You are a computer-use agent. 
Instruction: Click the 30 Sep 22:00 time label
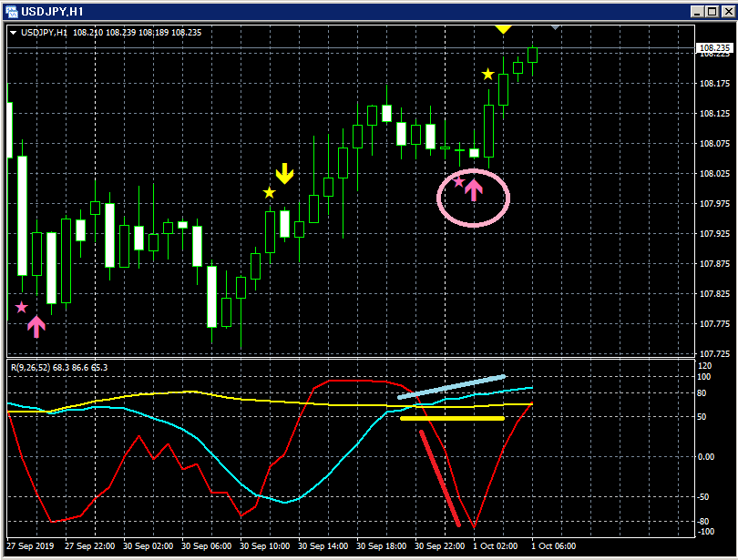coord(440,546)
